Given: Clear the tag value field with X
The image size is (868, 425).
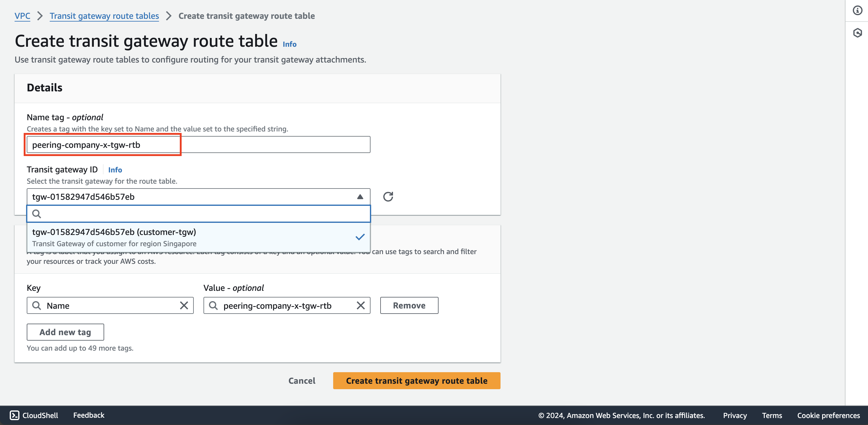Looking at the screenshot, I should pyautogui.click(x=361, y=305).
